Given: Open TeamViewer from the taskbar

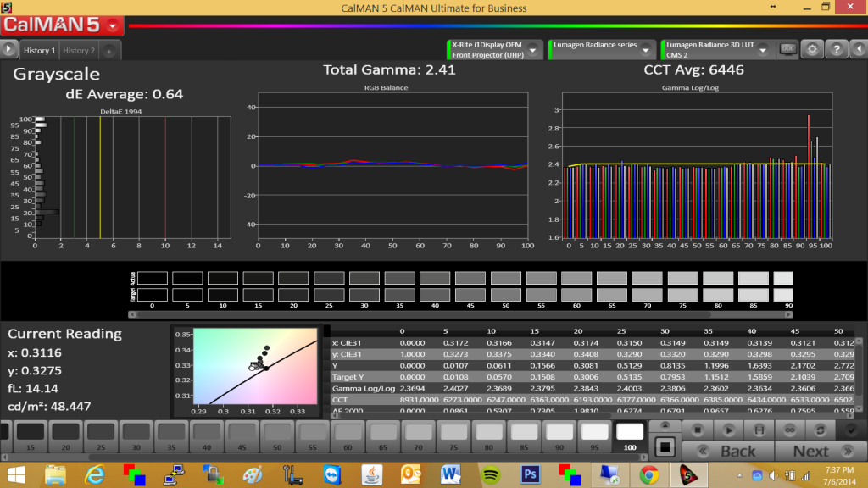Looking at the screenshot, I should coord(332,474).
